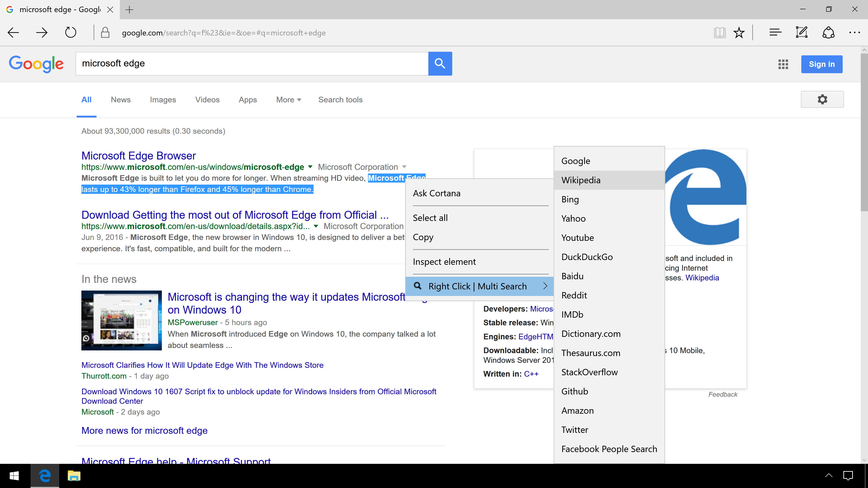Open Google apps grid icon

pyautogui.click(x=783, y=64)
